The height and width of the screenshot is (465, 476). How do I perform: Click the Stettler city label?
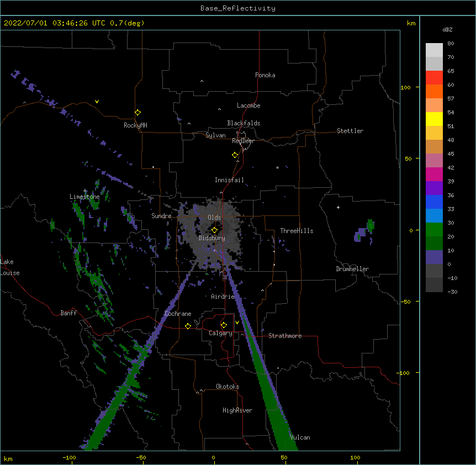(350, 131)
